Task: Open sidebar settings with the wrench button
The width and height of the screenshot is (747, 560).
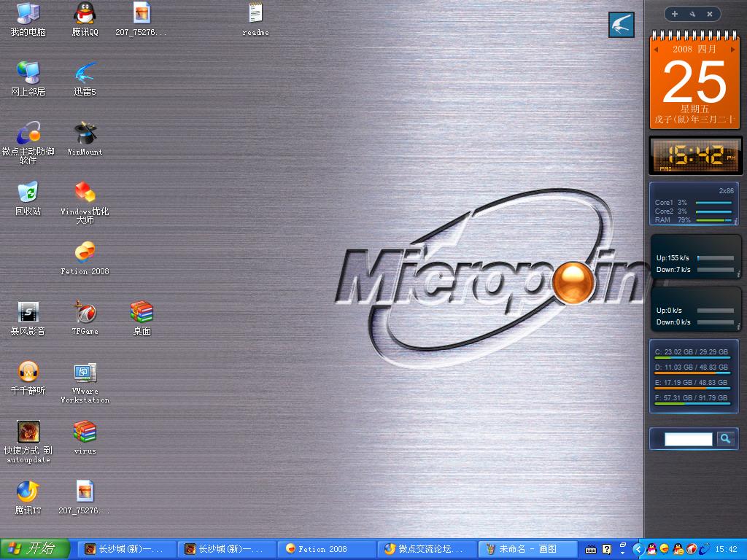Action: pos(692,14)
